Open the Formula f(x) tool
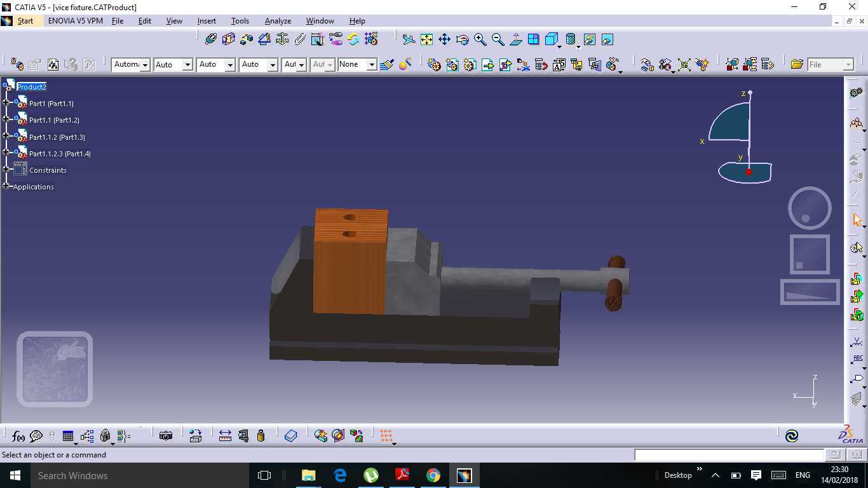Image resolution: width=868 pixels, height=488 pixels. click(18, 436)
